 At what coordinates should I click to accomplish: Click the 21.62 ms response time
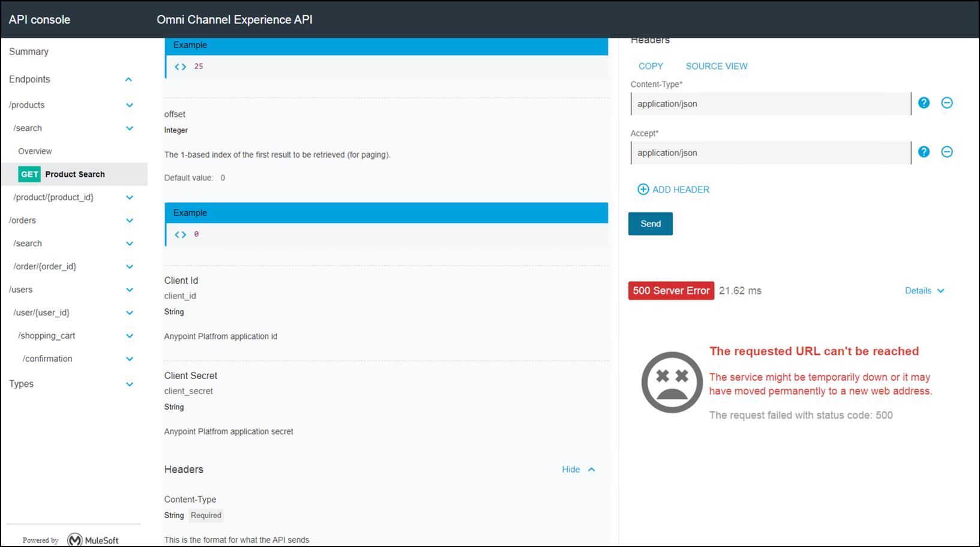(740, 291)
